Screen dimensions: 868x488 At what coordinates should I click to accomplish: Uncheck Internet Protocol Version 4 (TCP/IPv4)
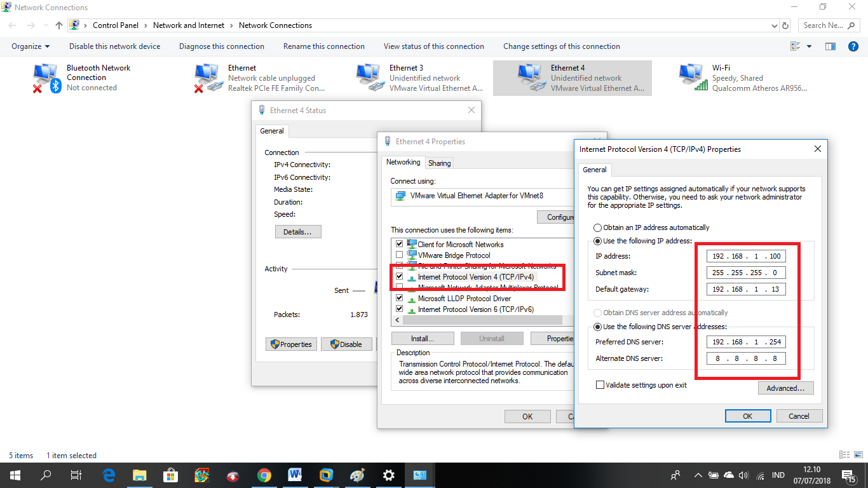[x=399, y=277]
